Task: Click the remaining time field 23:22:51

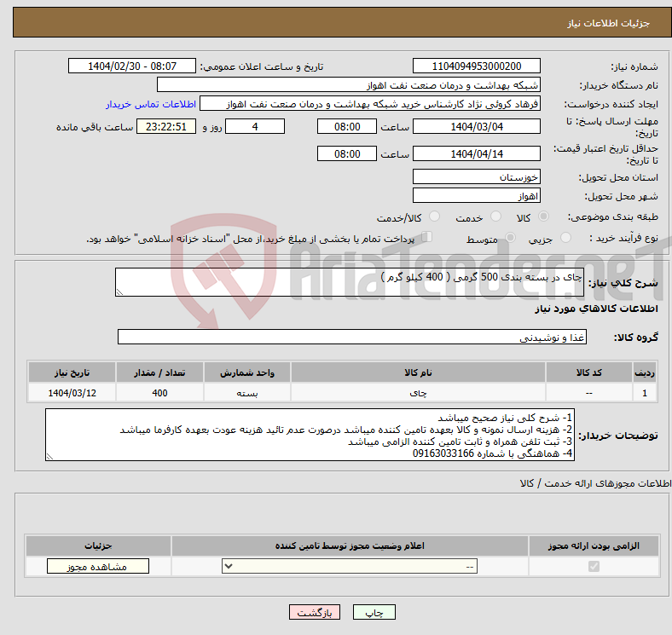Action: [x=166, y=126]
